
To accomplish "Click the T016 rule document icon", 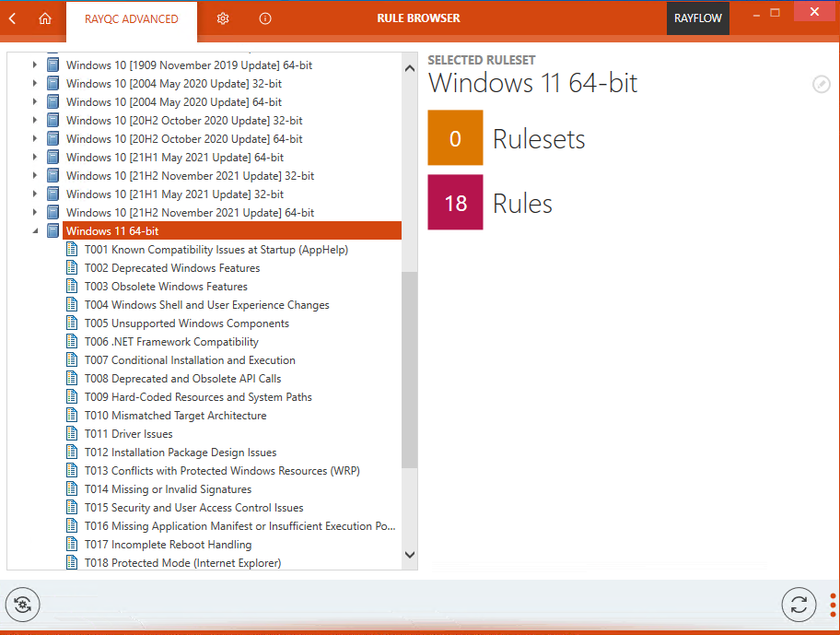I will [x=71, y=525].
